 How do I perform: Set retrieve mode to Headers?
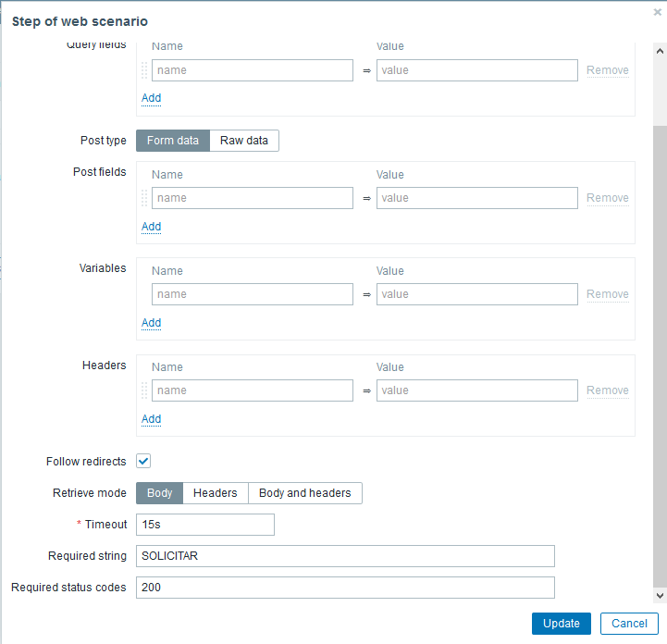(216, 493)
